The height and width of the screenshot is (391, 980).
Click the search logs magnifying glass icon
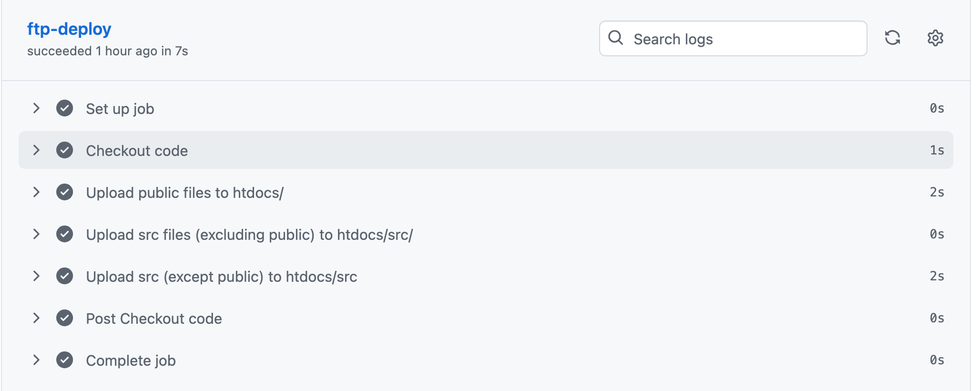(x=617, y=38)
